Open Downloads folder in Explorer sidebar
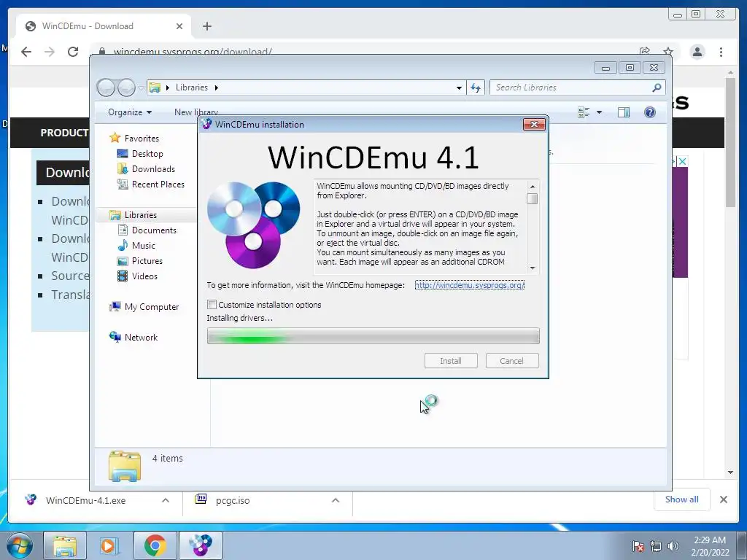The image size is (747, 560). click(153, 169)
